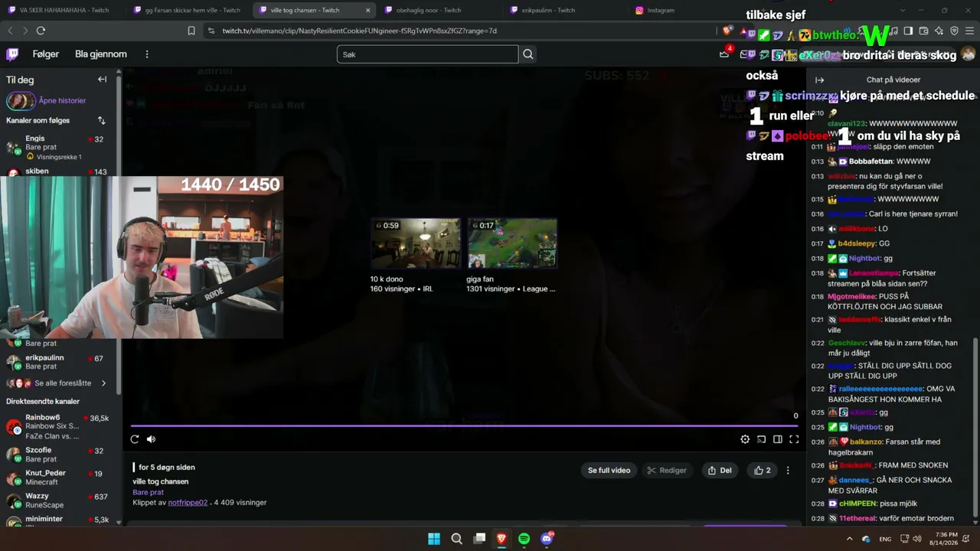The image size is (980, 551).
Task: Open the player settings gear
Action: (745, 439)
